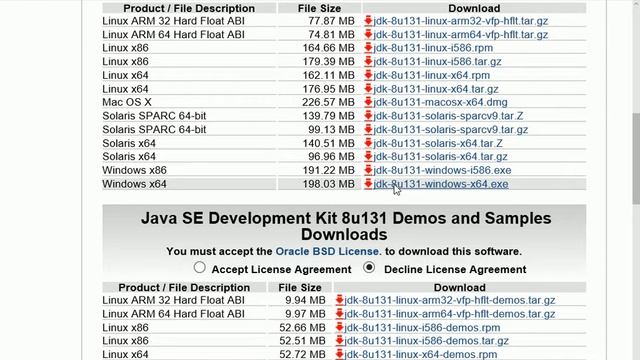
Task: Click download arrow icon for jdk-8u131-solaris-x64.tar.Z
Action: (x=368, y=143)
